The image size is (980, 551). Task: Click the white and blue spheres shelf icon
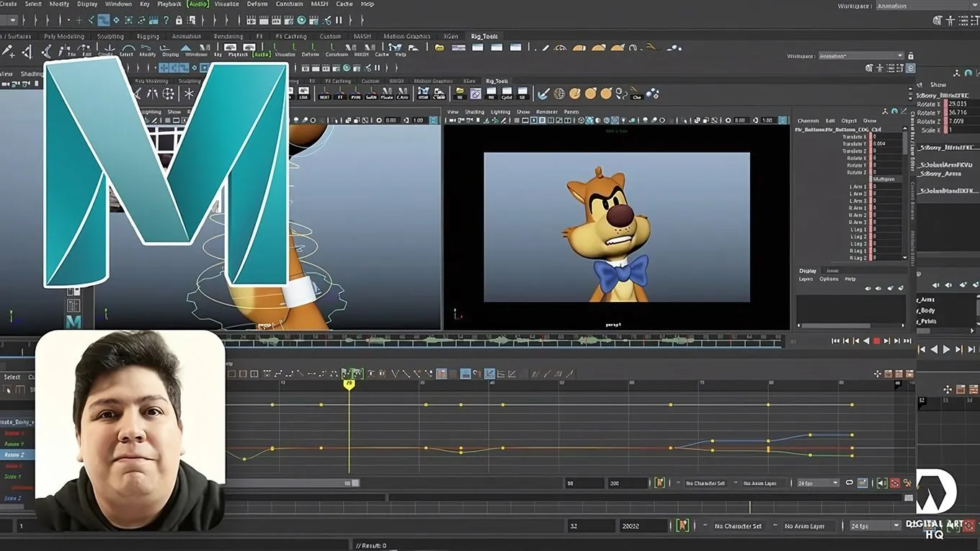pos(652,94)
